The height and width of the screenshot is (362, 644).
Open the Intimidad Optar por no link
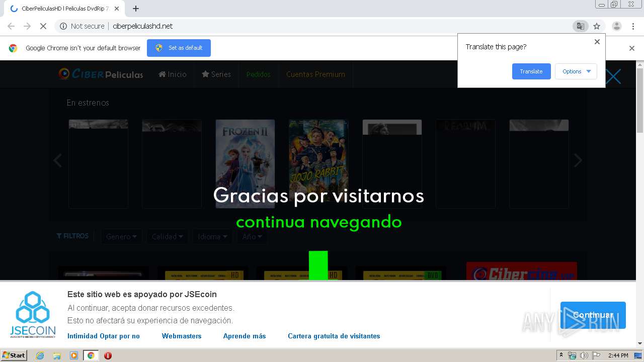(x=104, y=336)
